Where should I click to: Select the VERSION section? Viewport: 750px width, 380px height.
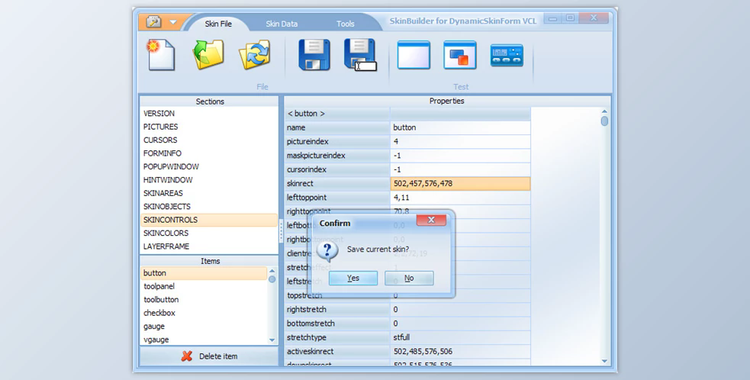click(x=209, y=113)
